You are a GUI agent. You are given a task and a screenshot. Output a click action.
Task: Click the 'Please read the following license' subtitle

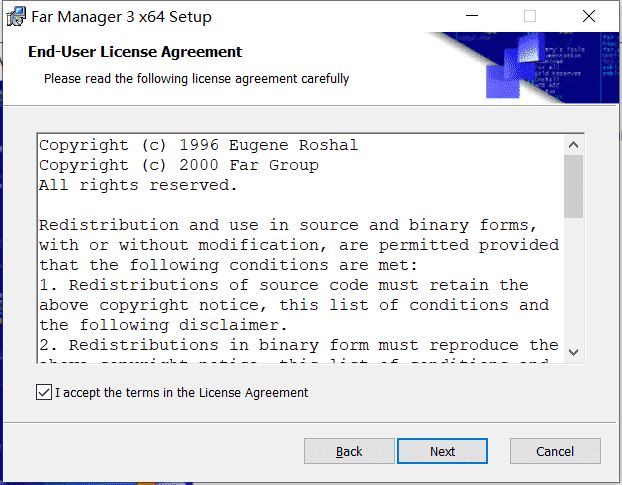[196, 79]
